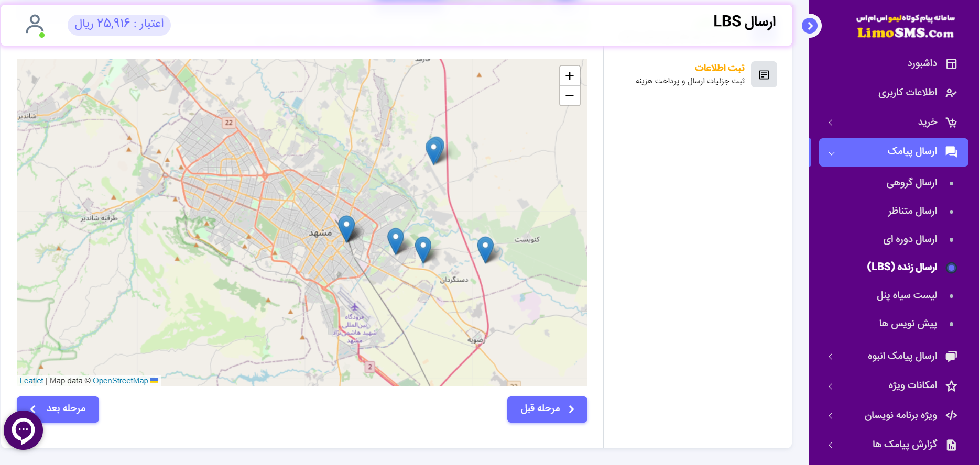Collapse the sidebar with the round arrow button
980x465 pixels.
click(x=810, y=26)
